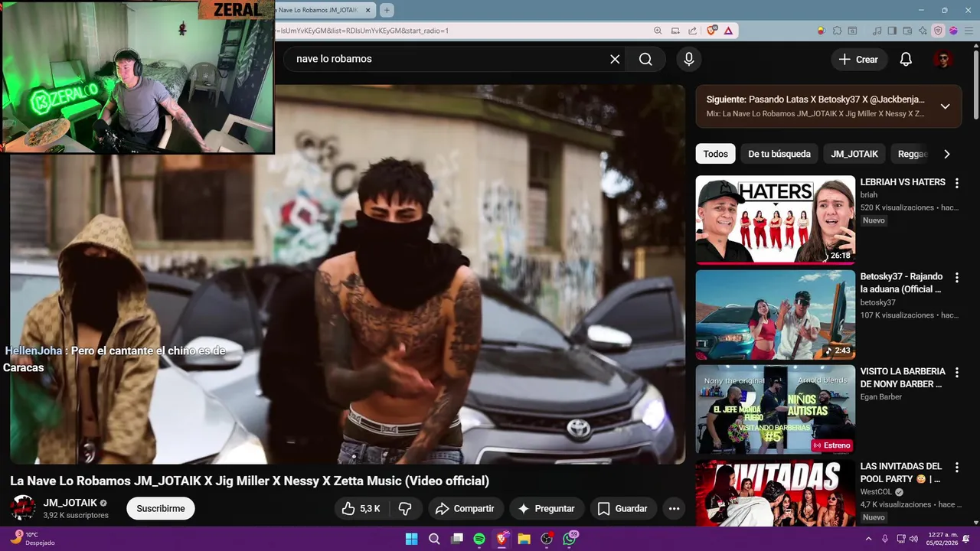
Task: Open Task View in taskbar
Action: (457, 539)
